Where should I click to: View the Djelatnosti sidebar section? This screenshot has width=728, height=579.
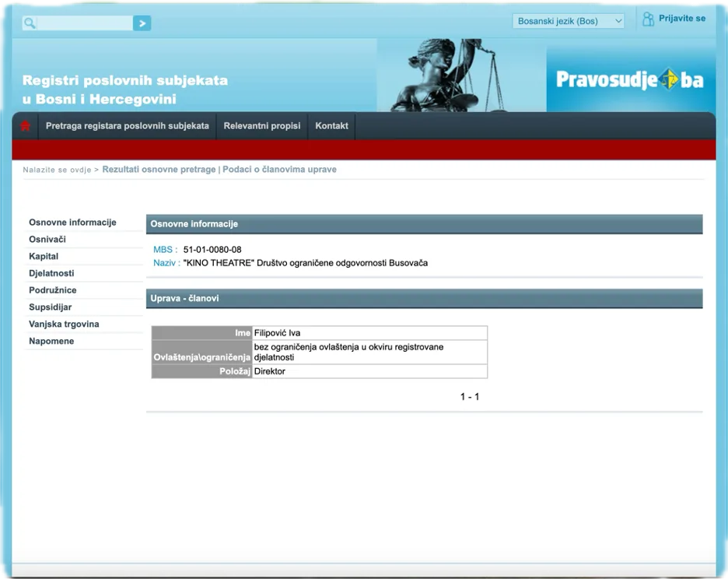click(51, 274)
